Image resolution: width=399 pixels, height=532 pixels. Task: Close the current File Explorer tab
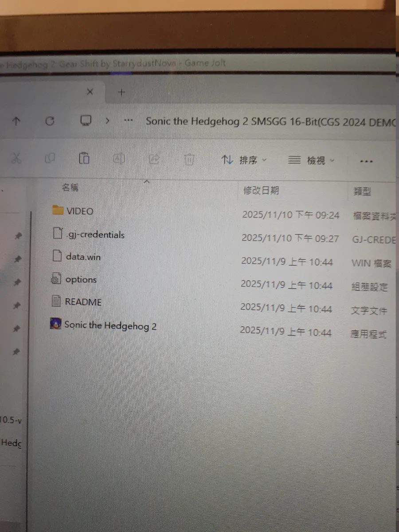tap(90, 92)
